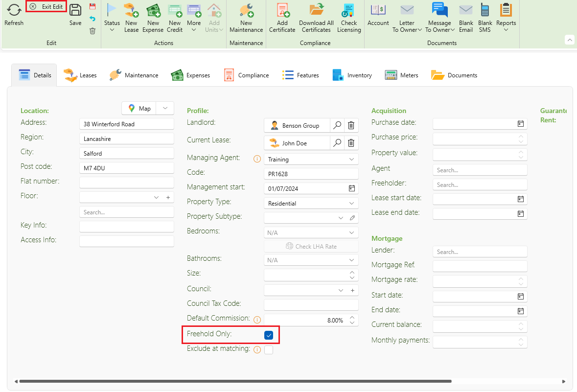Click the Post code input field

pos(127,168)
